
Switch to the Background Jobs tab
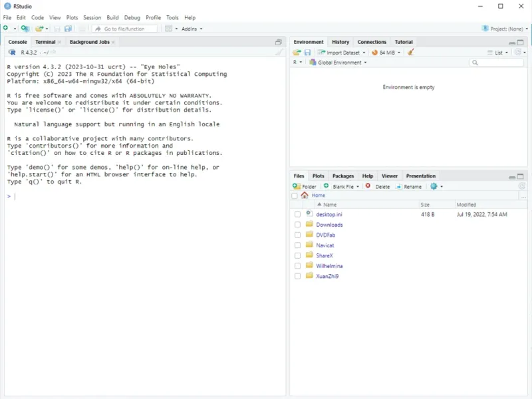[90, 42]
